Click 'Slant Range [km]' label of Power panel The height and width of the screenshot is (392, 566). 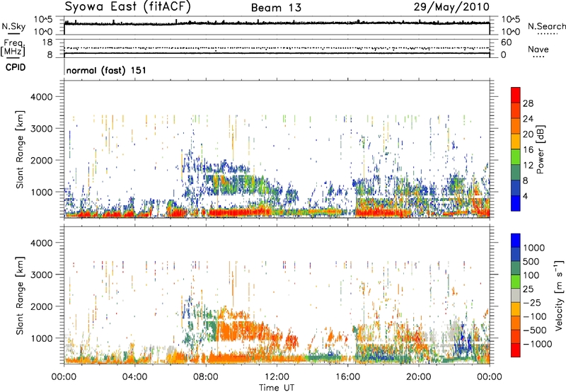tap(20, 149)
